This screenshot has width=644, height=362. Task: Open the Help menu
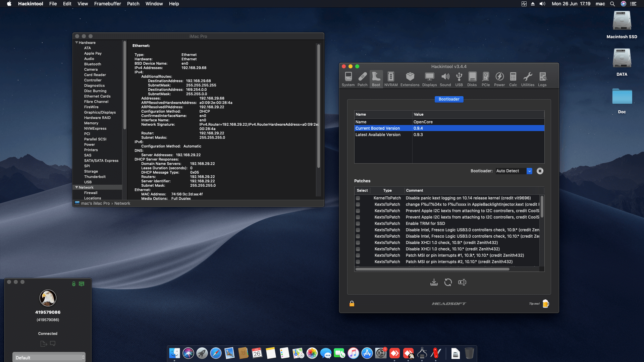point(174,4)
